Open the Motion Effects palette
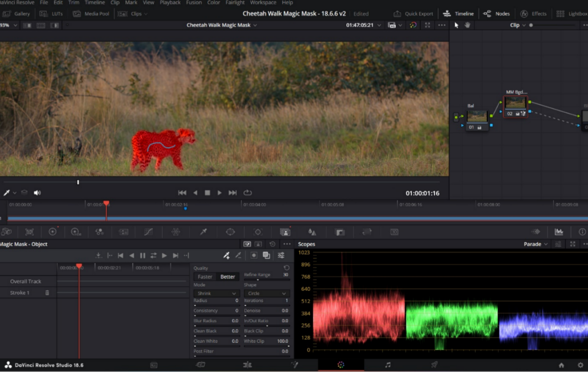The image size is (588, 372). point(124,232)
